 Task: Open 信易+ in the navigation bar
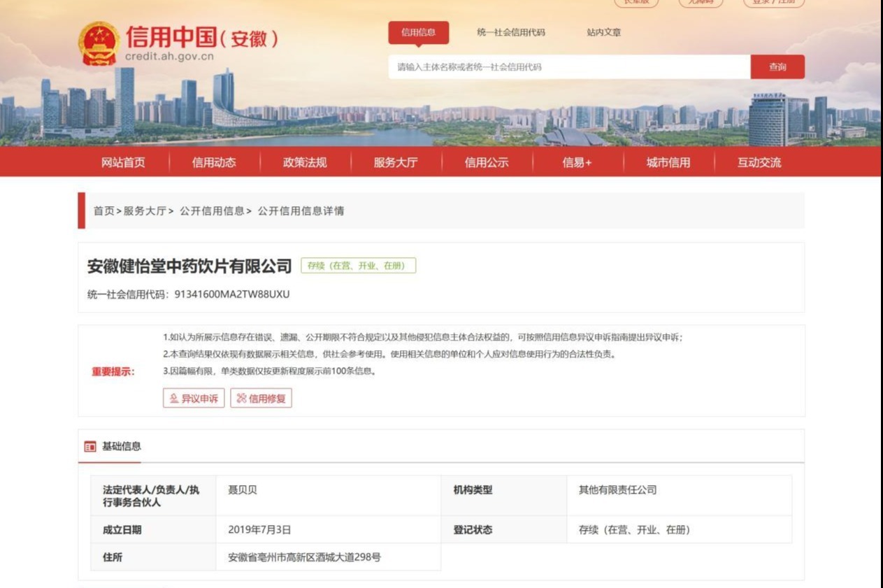(x=577, y=162)
